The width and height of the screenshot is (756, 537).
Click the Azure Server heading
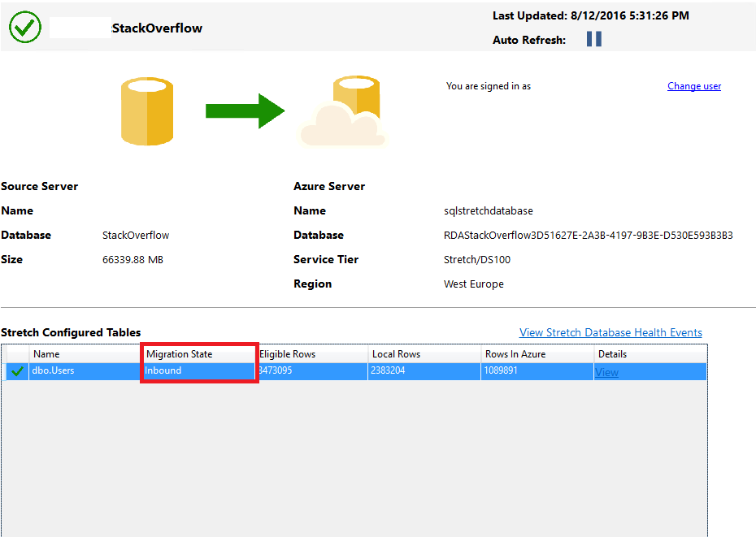tap(329, 187)
